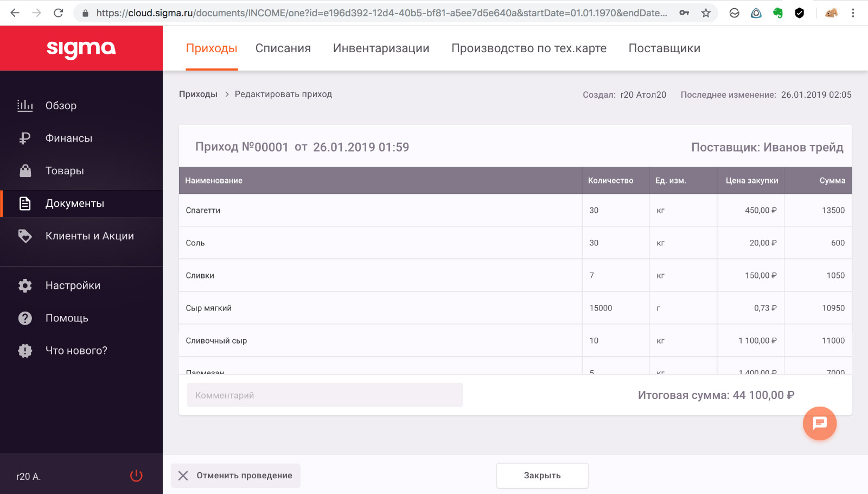Click the Комментарий input field
This screenshot has height=494, width=868.
coord(325,395)
